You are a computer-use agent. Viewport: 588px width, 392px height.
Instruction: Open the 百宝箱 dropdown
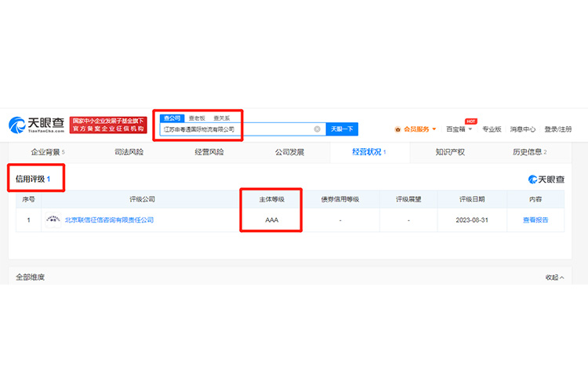(x=459, y=129)
